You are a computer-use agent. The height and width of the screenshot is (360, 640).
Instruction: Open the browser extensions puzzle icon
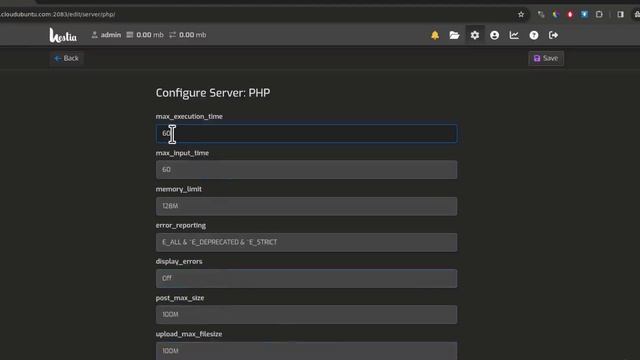(x=599, y=14)
